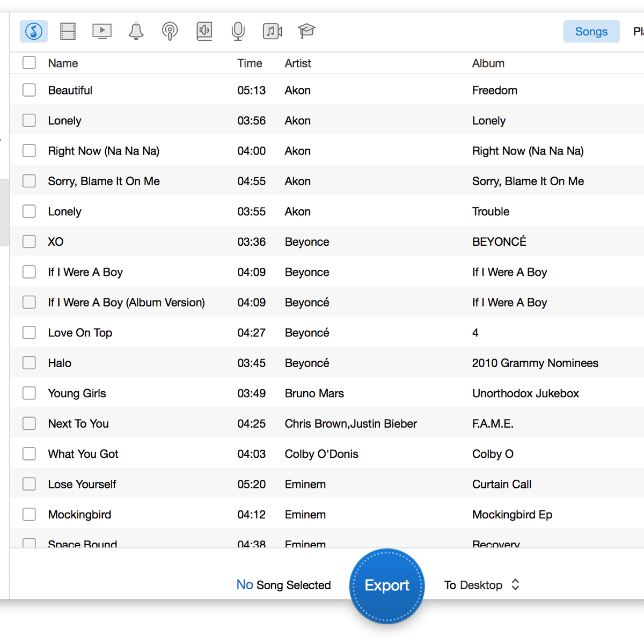
Task: Click the album Unorthodox Jukebox
Action: pyautogui.click(x=525, y=393)
